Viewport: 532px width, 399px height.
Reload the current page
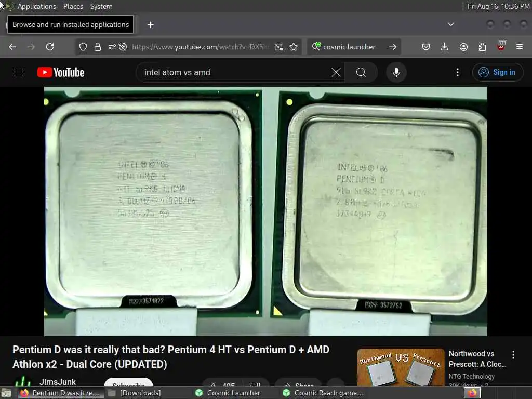[50, 47]
